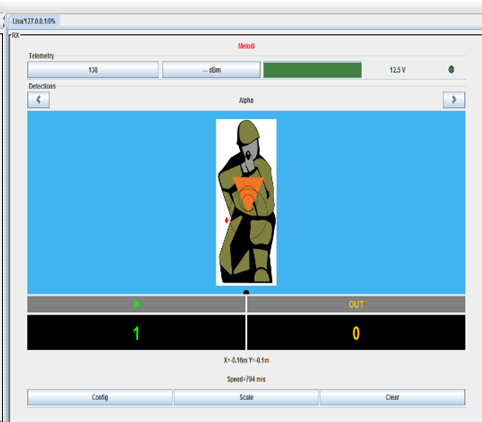Click the yellow OUT count value 0
The height and width of the screenshot is (422, 482).
356,333
